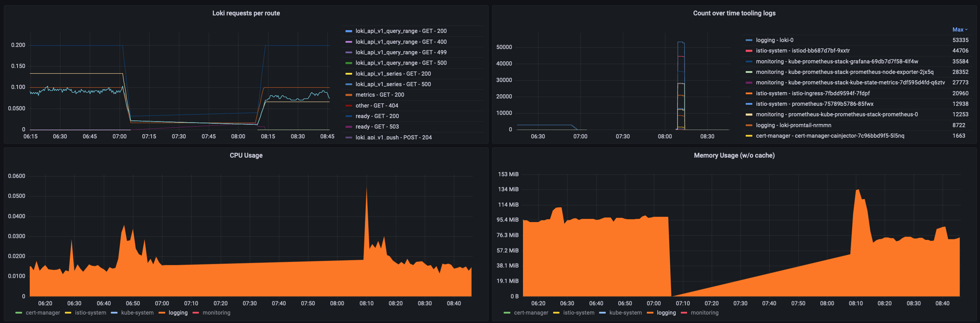Toggle the loki_api_v1_query_range - GET - 400 series
Image resolution: width=980 pixels, height=323 pixels.
pos(401,42)
